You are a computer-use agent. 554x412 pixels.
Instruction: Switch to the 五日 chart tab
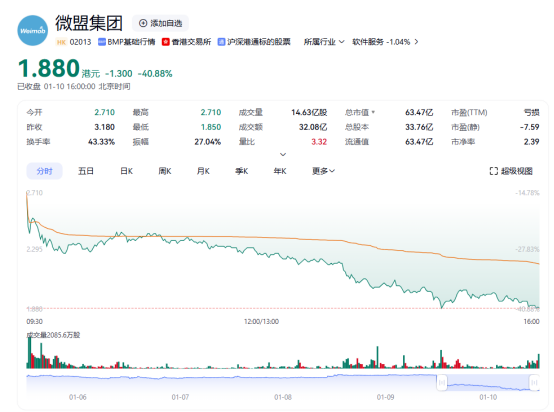(86, 171)
